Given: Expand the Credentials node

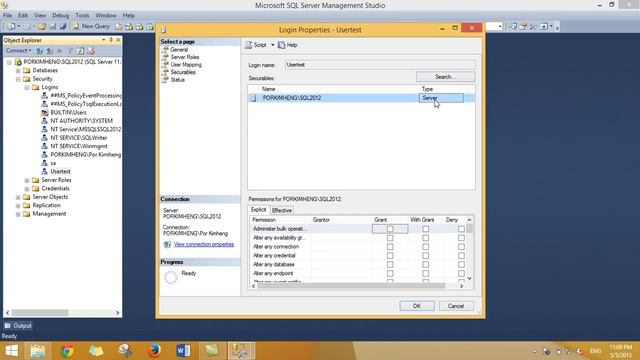Looking at the screenshot, I should pos(27,189).
